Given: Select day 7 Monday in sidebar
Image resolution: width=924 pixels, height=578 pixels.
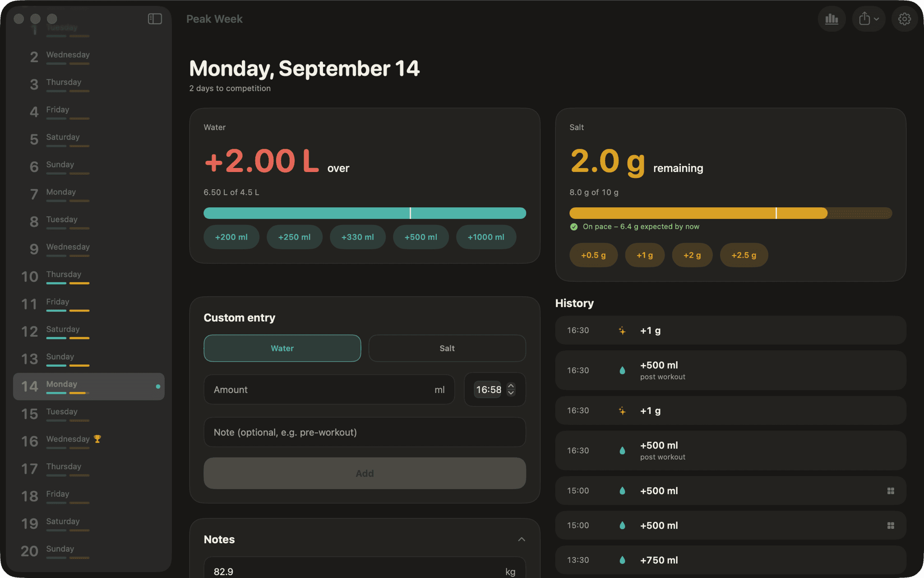Looking at the screenshot, I should (89, 194).
